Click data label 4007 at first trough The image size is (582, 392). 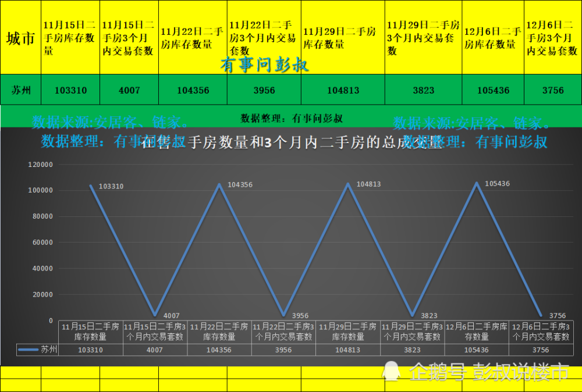click(172, 316)
